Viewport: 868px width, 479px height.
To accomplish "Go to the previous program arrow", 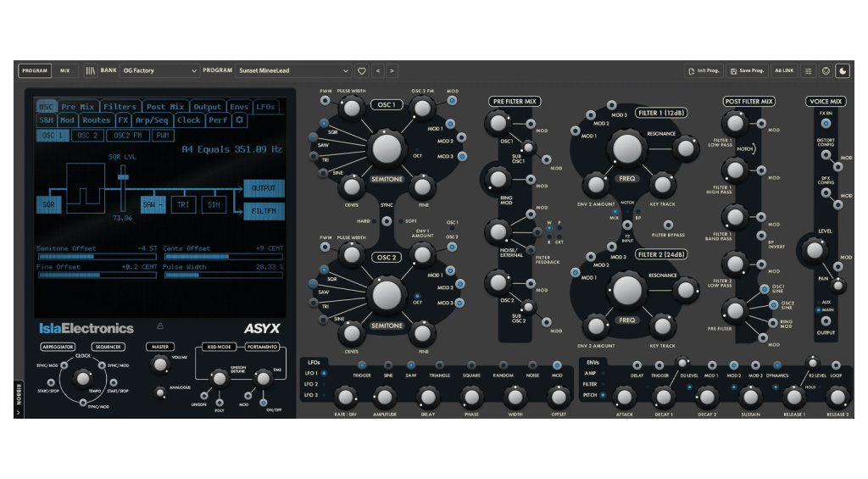I will pyautogui.click(x=378, y=71).
